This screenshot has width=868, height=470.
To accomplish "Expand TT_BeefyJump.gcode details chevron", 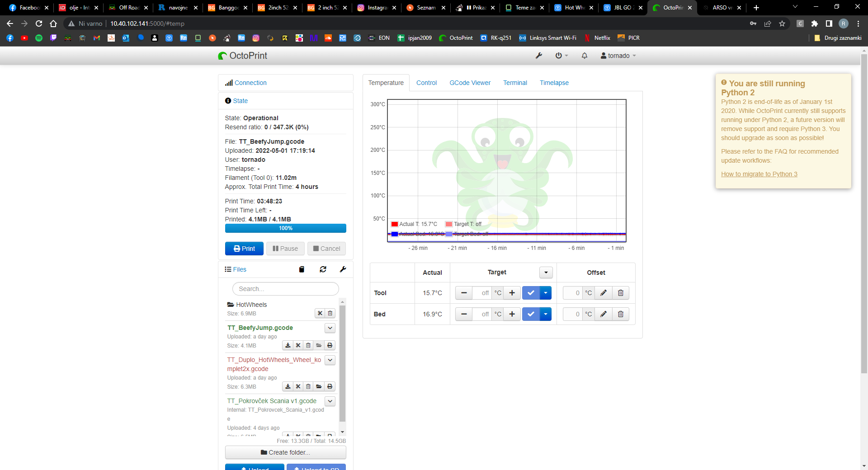I will coord(330,328).
